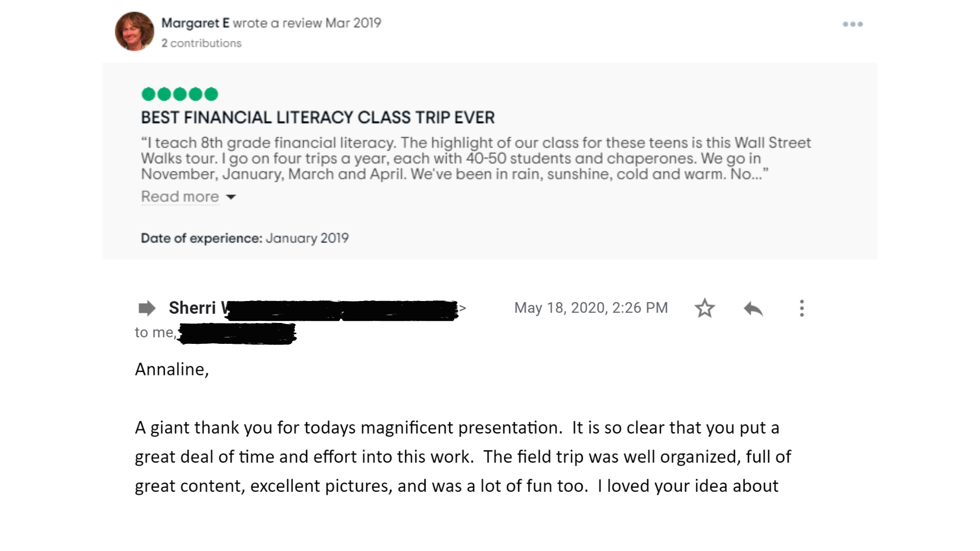Click the Margaret E reviewer name
This screenshot has width=980, height=551.
point(195,23)
